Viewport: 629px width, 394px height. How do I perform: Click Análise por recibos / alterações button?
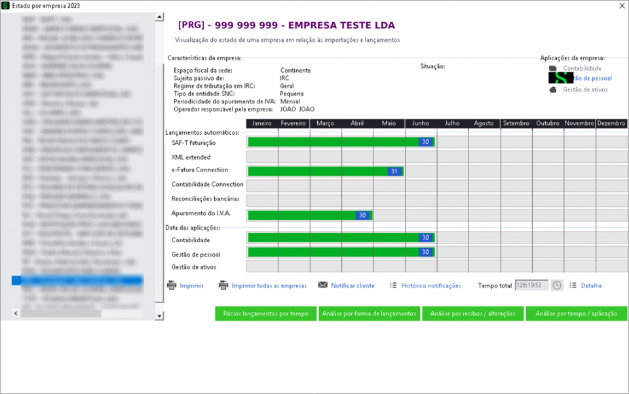(473, 313)
